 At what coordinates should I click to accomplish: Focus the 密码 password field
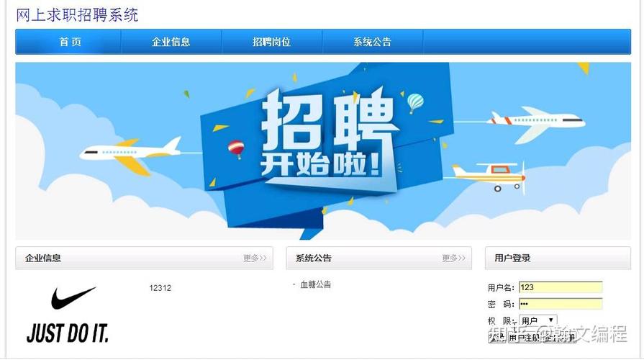[561, 304]
